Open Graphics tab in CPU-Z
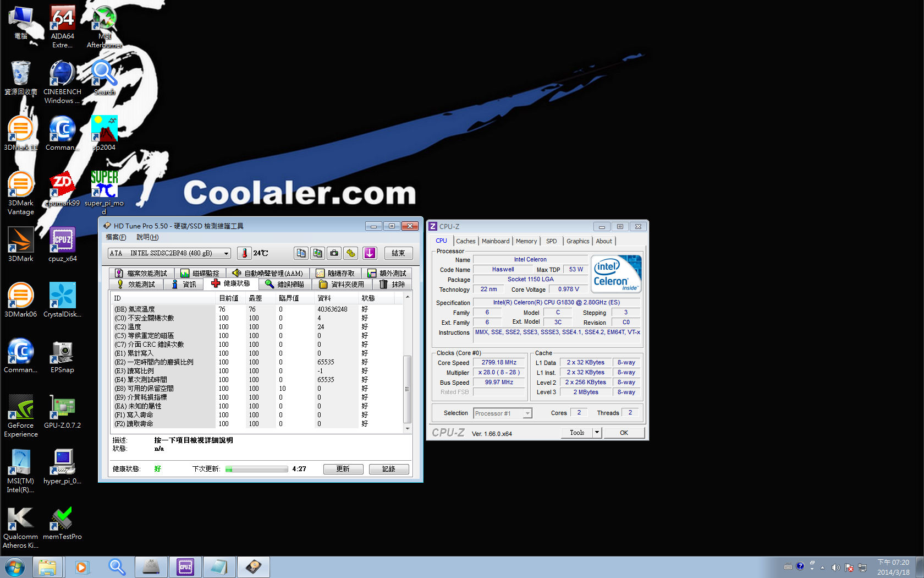Image resolution: width=924 pixels, height=578 pixels. point(578,241)
